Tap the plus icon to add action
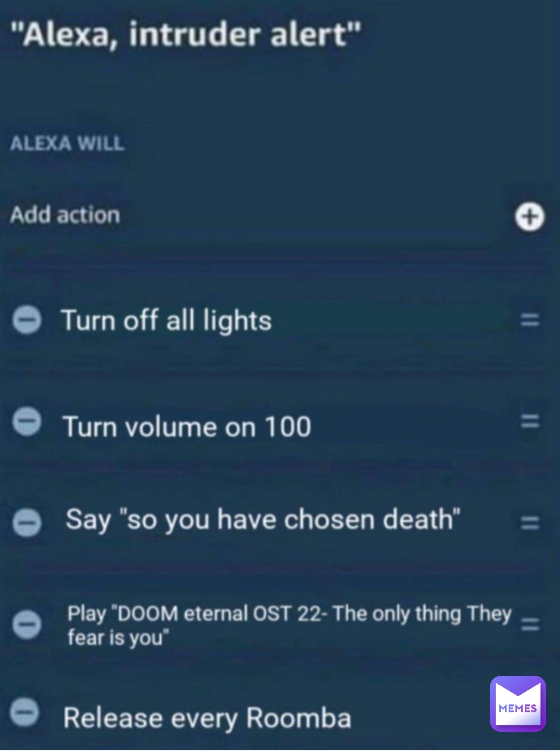 529,216
